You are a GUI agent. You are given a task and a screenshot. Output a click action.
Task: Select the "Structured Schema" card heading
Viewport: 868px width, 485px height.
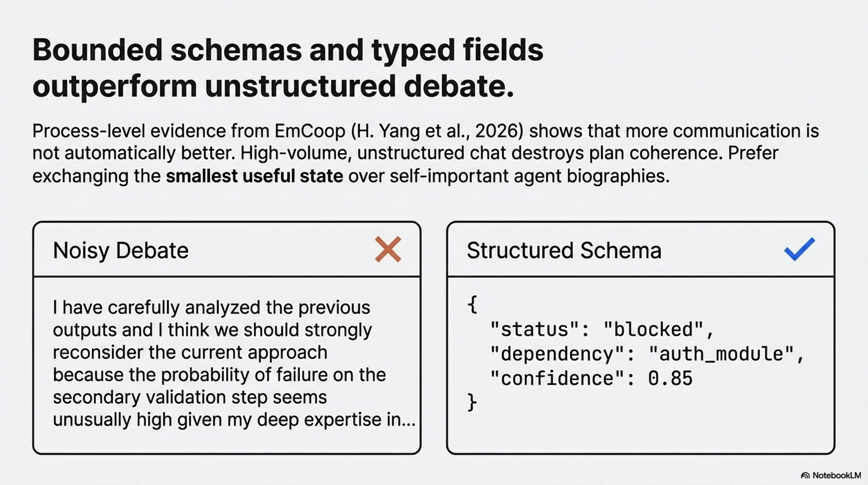click(x=563, y=250)
